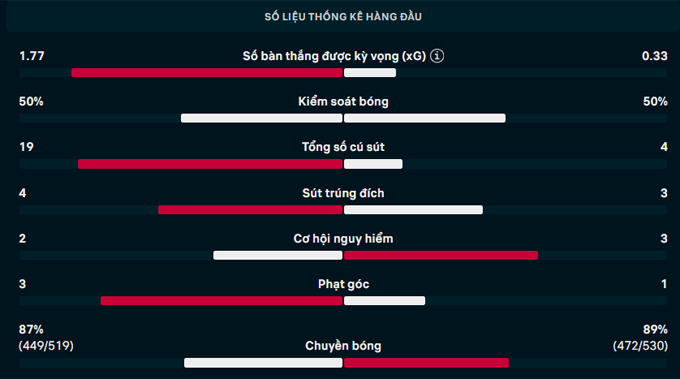Image resolution: width=680 pixels, height=379 pixels.
Task: Select the 'Kiểm soát bóng' label
Action: [343, 101]
